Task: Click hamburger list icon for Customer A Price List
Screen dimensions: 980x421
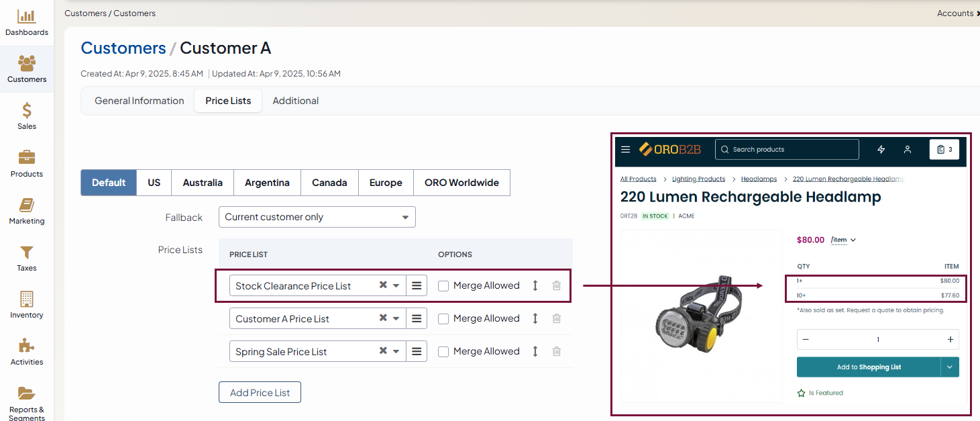Action: tap(417, 318)
